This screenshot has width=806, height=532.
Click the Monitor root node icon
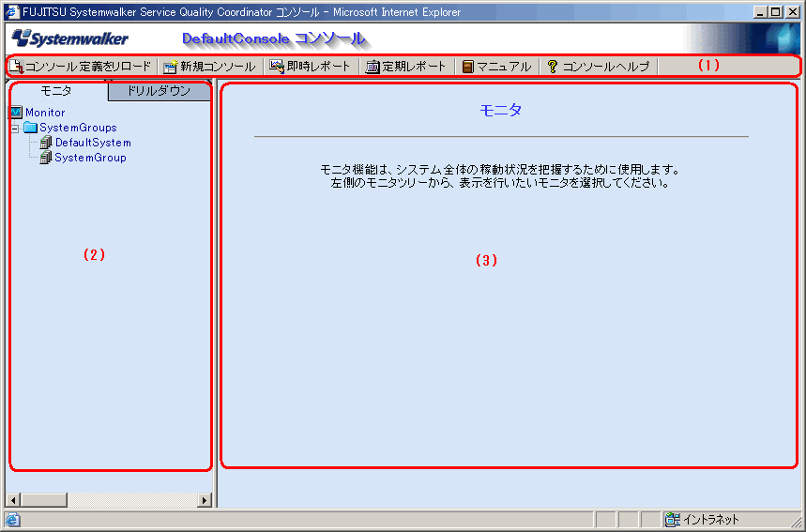pos(16,112)
